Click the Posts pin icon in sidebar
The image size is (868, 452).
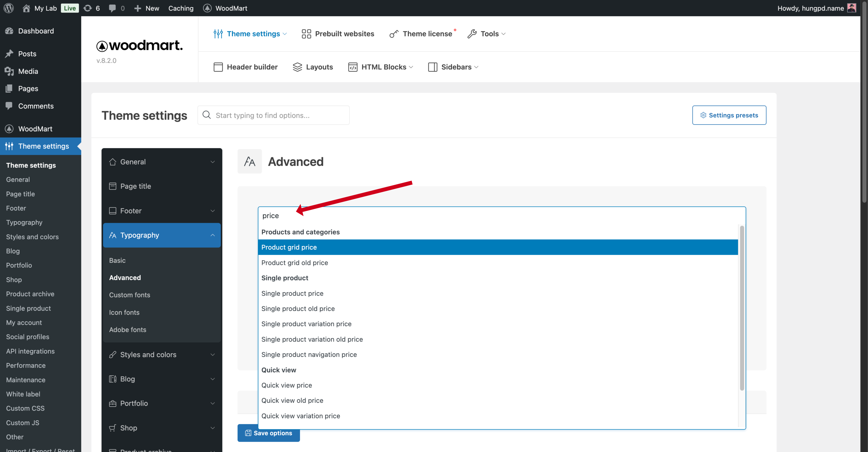(9, 54)
